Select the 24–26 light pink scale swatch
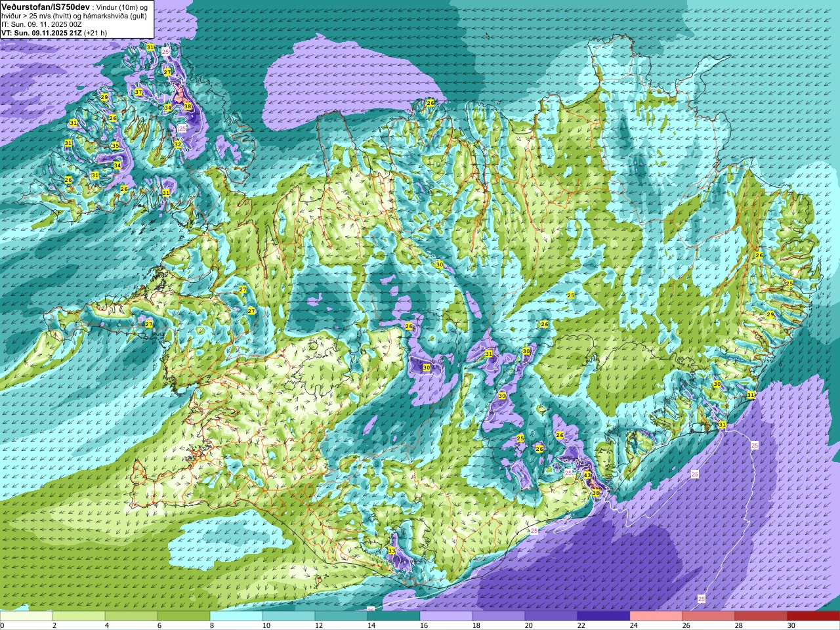The image size is (840, 630). 656,616
